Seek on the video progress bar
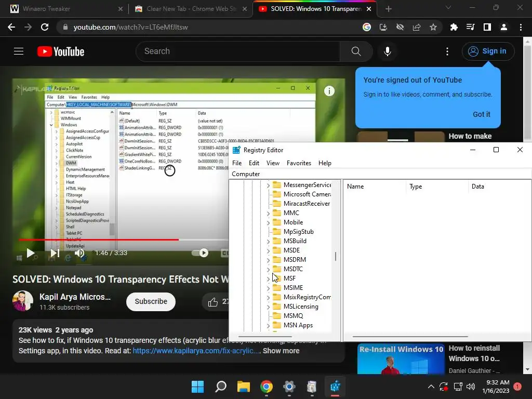Screen dimensions: 532x399 [124, 240]
